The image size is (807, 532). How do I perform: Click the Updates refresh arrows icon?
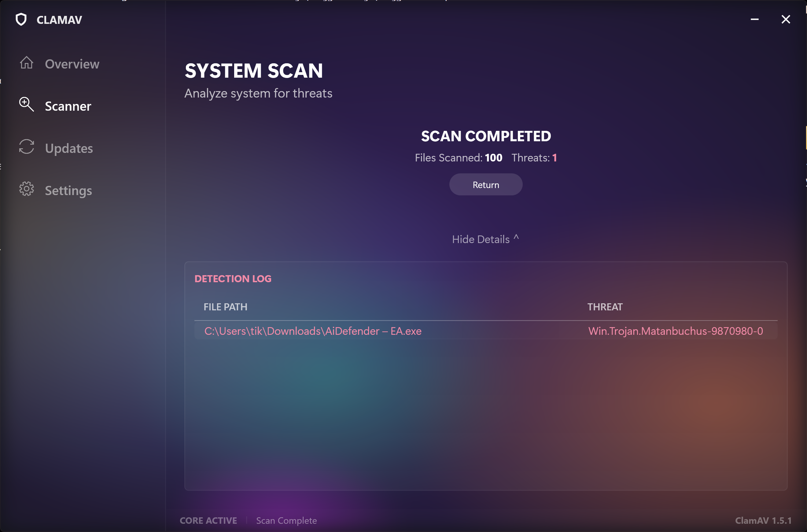click(27, 146)
